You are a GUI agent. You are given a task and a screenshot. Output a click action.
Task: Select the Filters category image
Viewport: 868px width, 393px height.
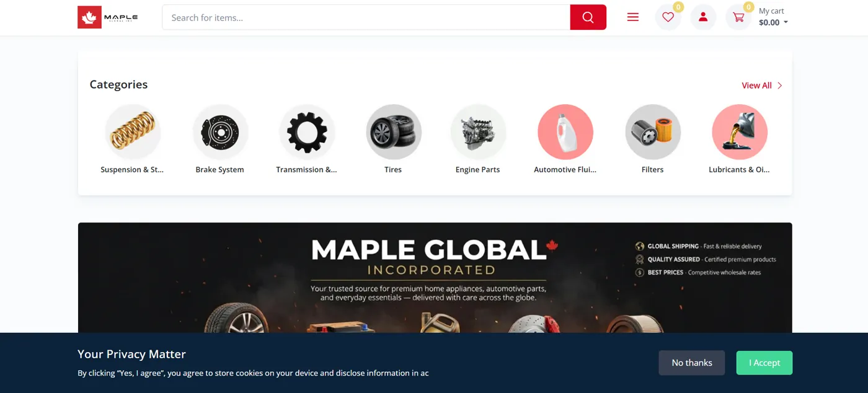coord(653,132)
